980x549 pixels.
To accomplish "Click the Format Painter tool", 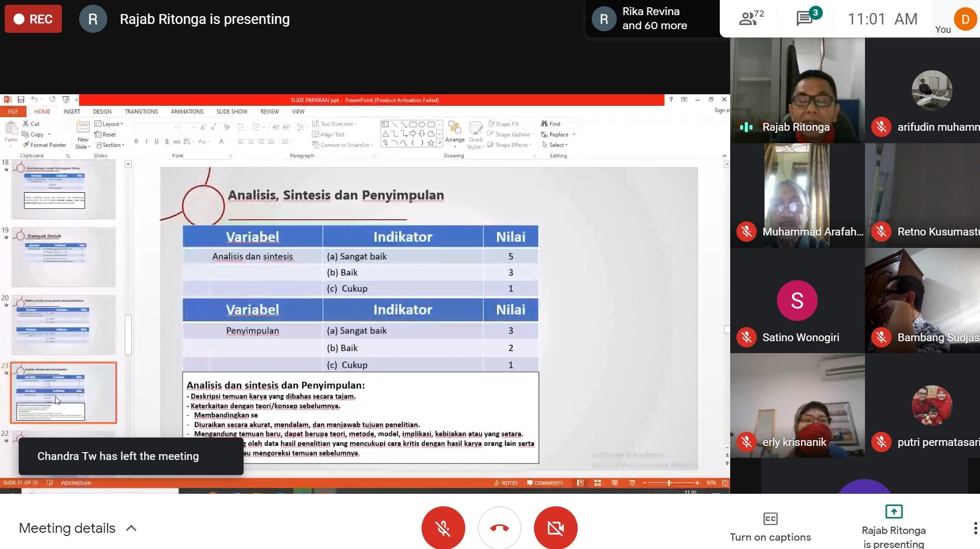I will point(44,145).
